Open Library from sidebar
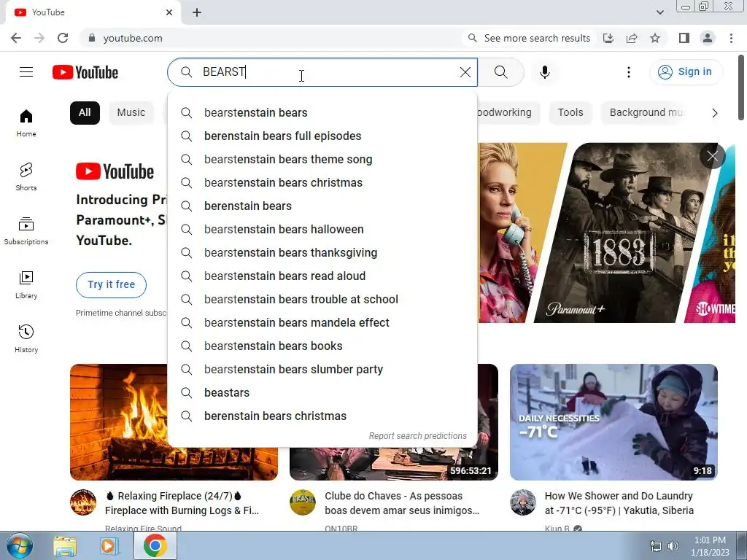747x560 pixels. click(x=26, y=284)
